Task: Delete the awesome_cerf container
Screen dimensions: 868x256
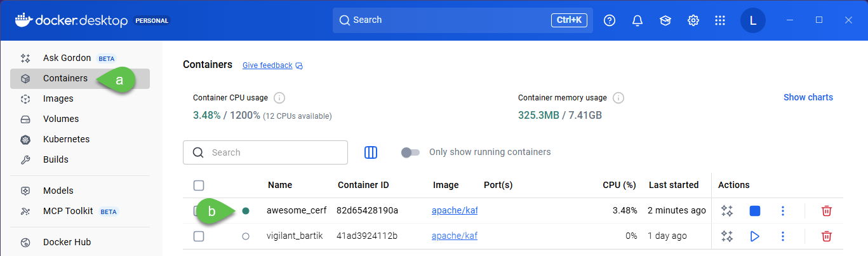Action: tap(826, 211)
